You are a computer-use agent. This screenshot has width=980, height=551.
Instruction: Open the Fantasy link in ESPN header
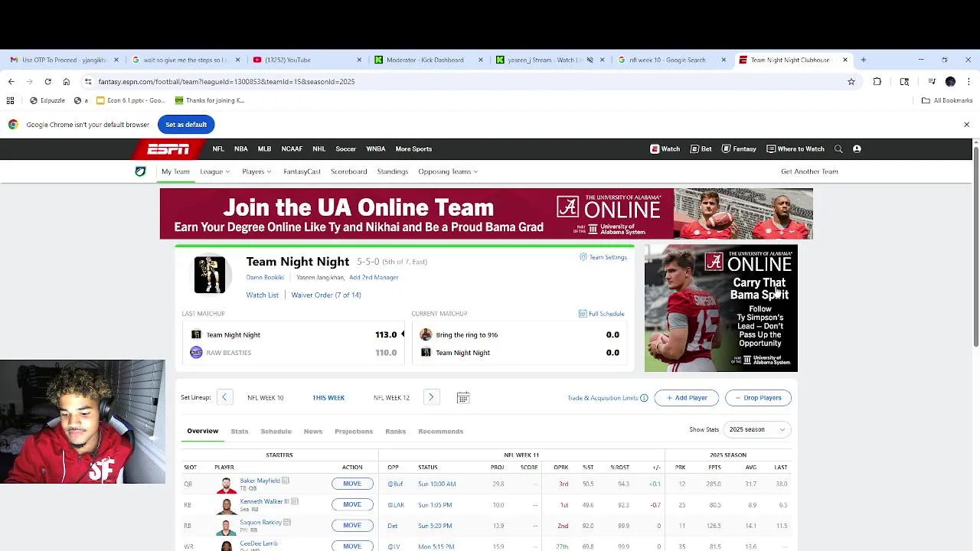pyautogui.click(x=739, y=149)
